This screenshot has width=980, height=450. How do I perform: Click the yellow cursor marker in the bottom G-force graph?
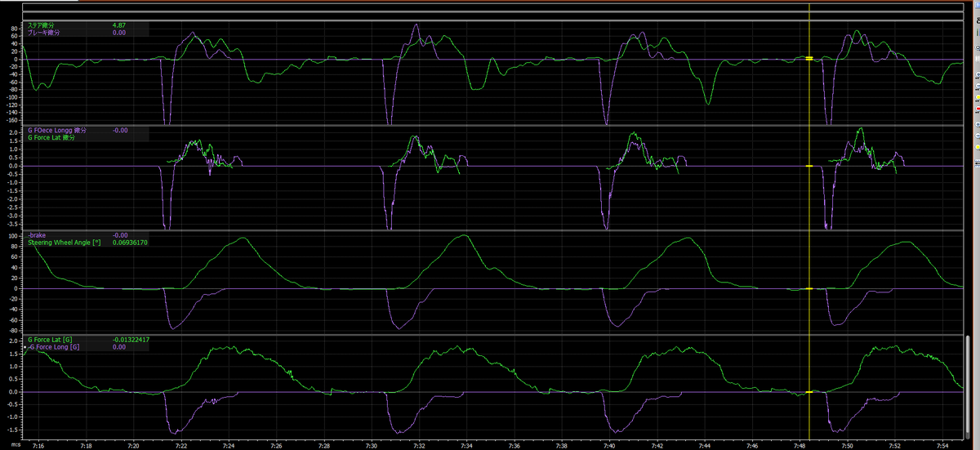tap(809, 392)
